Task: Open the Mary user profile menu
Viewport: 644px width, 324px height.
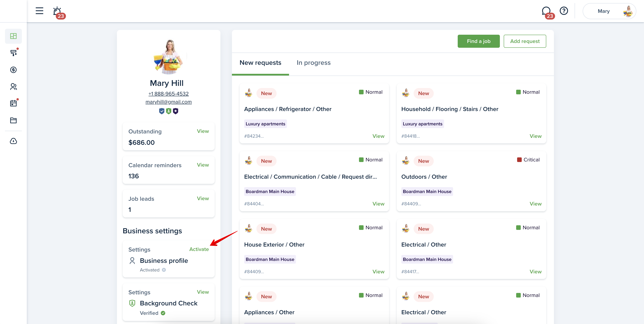Action: click(x=609, y=11)
